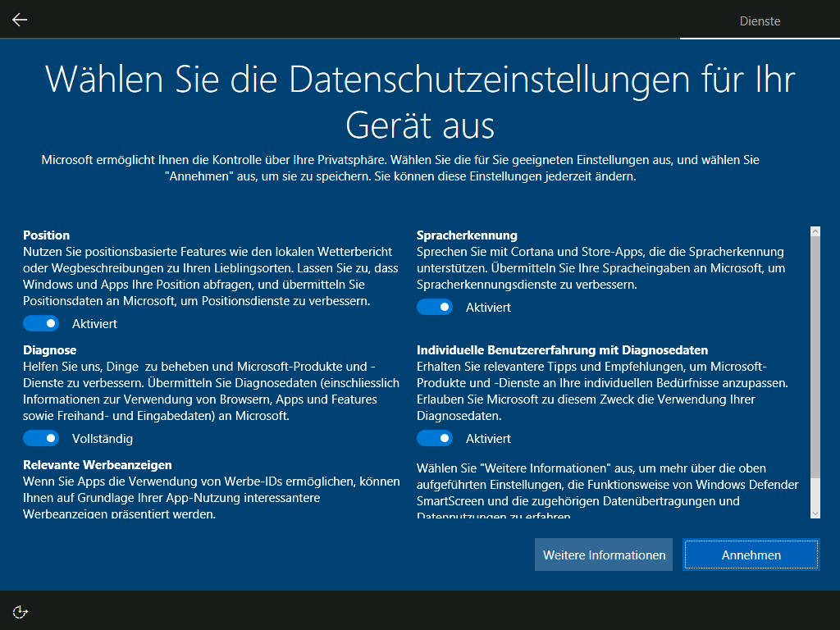
Task: Click the scrollbar up arrow
Action: pos(815,231)
